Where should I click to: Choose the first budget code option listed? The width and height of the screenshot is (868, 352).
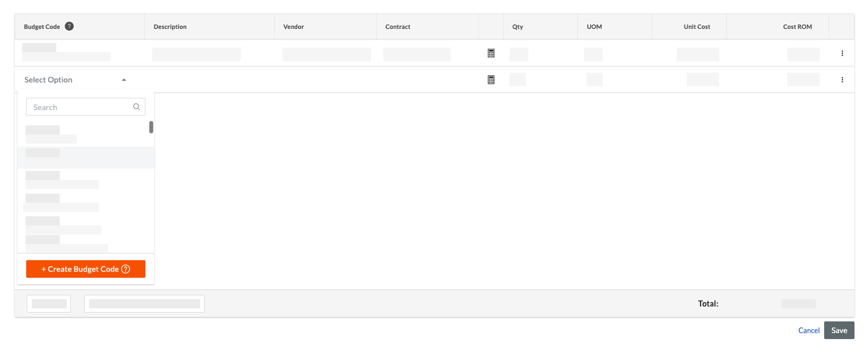click(85, 134)
